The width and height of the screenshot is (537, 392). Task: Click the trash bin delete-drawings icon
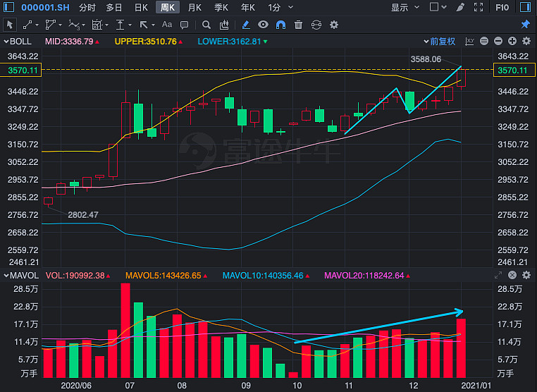point(298,25)
